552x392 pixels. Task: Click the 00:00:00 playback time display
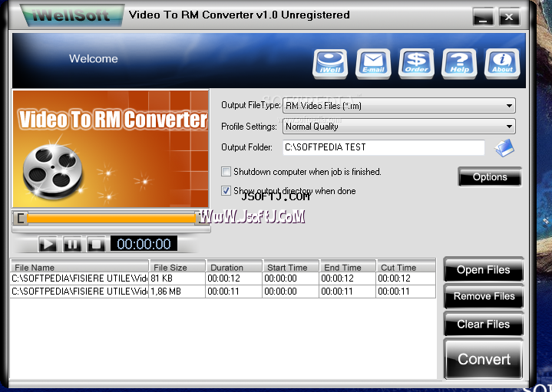(144, 243)
